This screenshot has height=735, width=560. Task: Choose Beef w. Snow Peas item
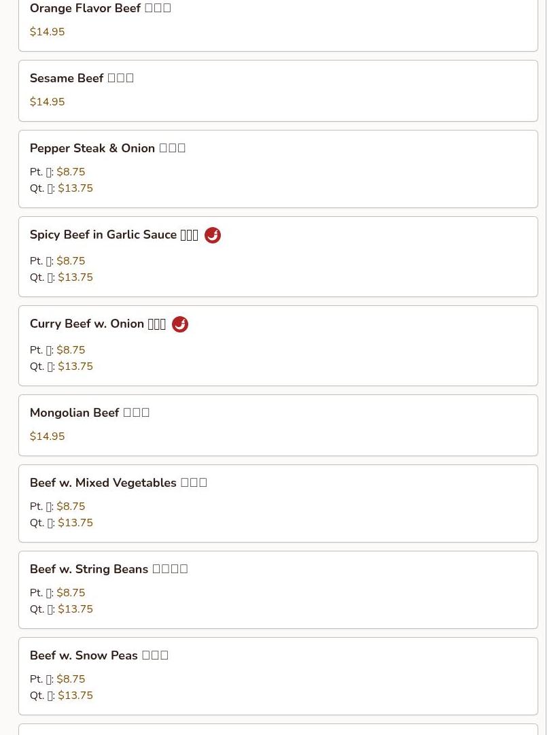(278, 676)
